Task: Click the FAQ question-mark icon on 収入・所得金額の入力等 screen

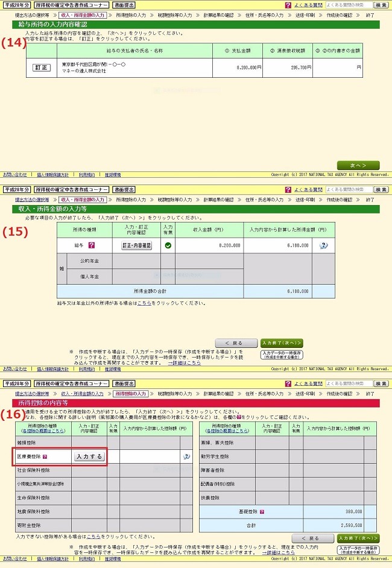Action: tap(288, 190)
